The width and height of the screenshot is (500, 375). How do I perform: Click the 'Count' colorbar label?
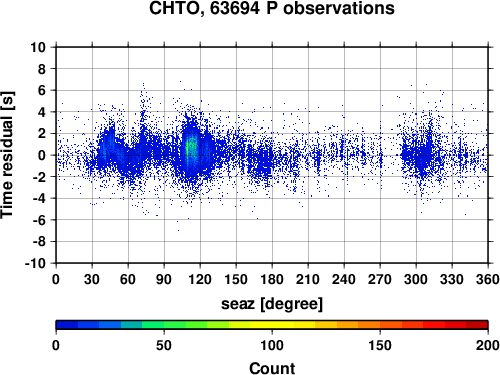[272, 368]
